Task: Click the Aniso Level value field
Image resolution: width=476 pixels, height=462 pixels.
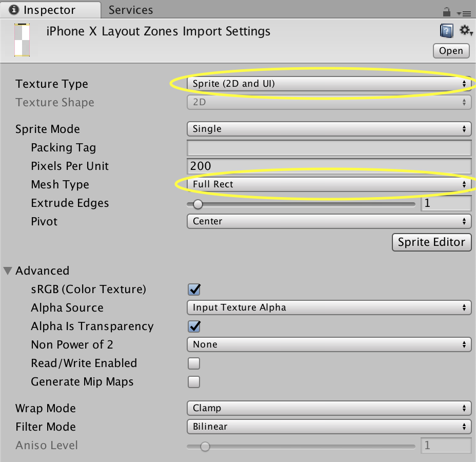Action: (446, 445)
